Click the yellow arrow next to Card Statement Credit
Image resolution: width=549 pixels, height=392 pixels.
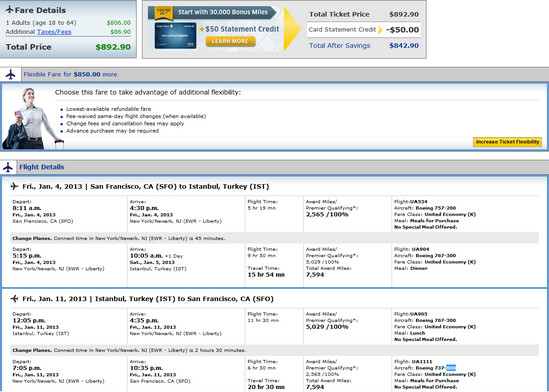point(381,30)
